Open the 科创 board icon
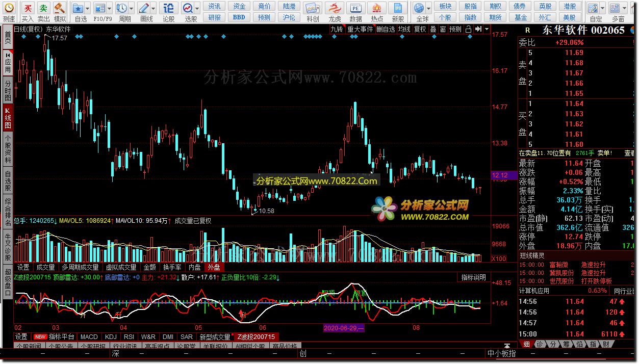Screen dimensions: 639x364 (313, 8)
